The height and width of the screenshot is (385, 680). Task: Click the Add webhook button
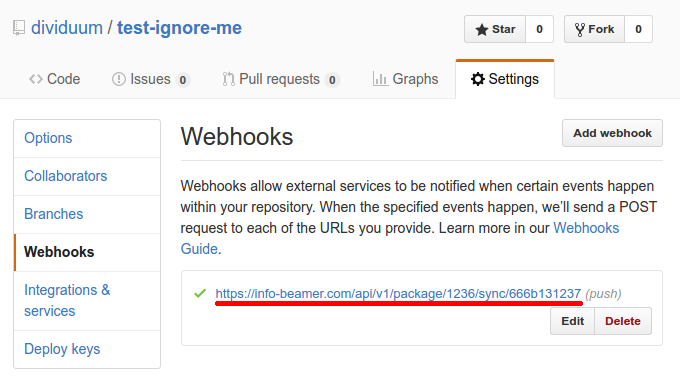click(x=612, y=133)
